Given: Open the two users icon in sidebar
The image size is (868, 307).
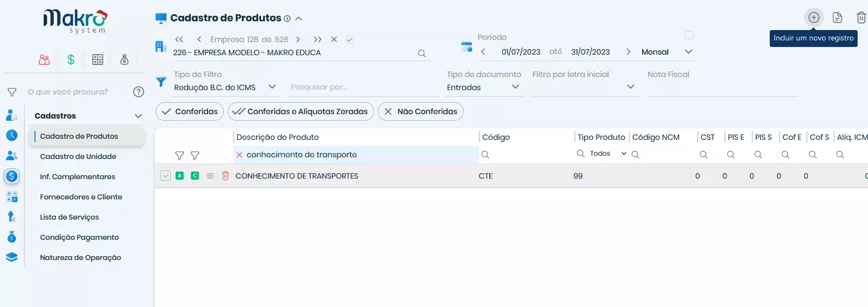Looking at the screenshot, I should (11, 156).
